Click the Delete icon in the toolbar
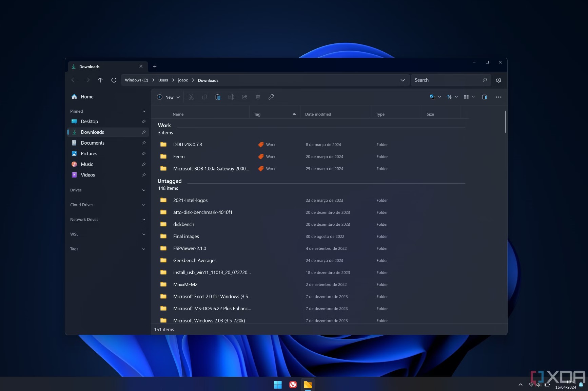The image size is (588, 391). point(258,97)
